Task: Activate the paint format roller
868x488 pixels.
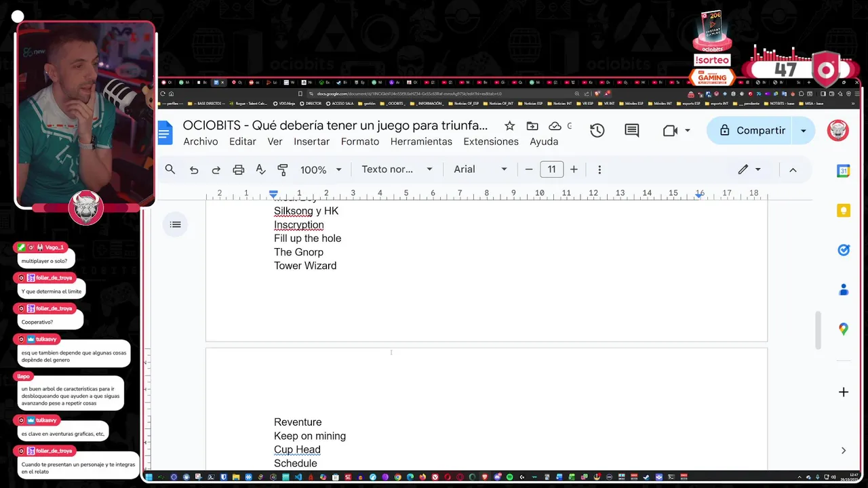Action: click(283, 169)
